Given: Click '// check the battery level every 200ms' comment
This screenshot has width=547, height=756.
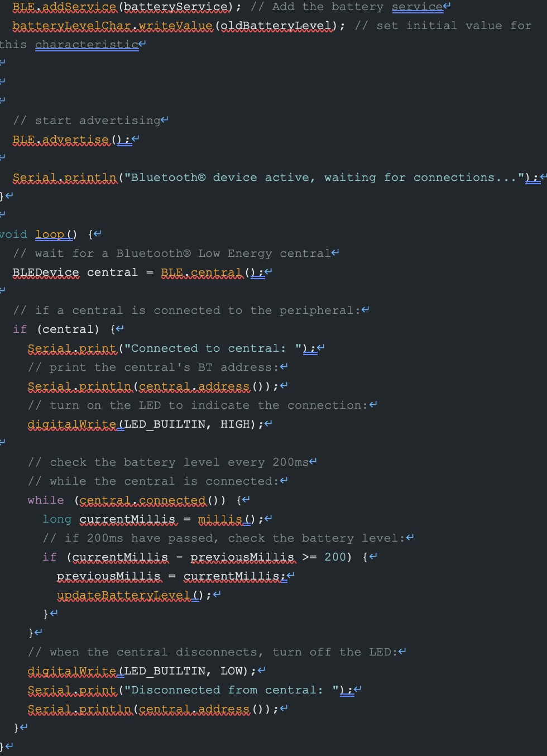Looking at the screenshot, I should pyautogui.click(x=168, y=462).
